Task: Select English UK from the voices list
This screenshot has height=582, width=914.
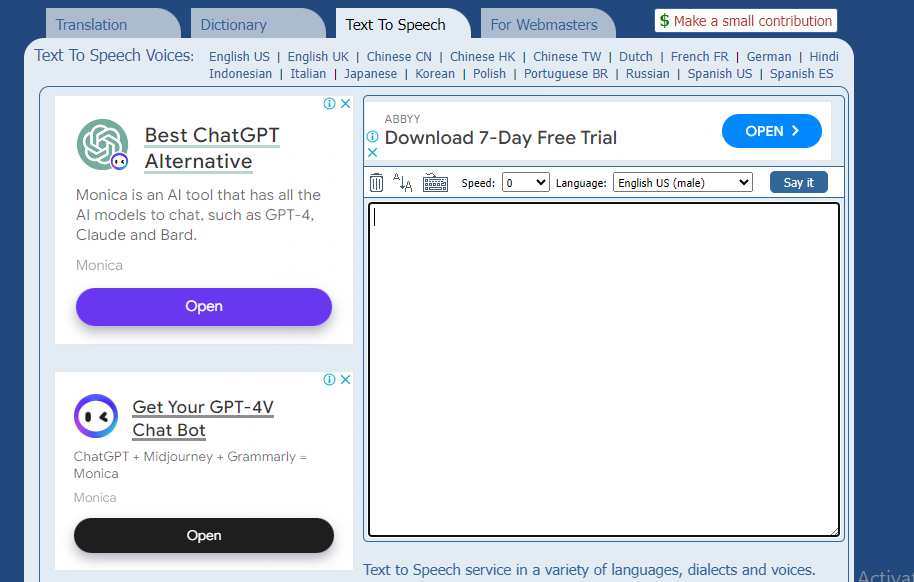Action: 318,56
